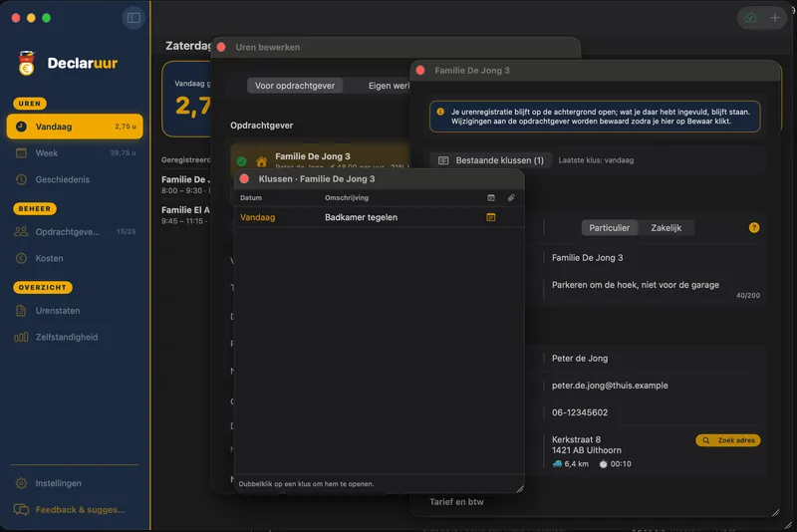Viewport: 797px width, 532px height.
Task: Select the Badkamer tegelen row
Action: [x=379, y=217]
